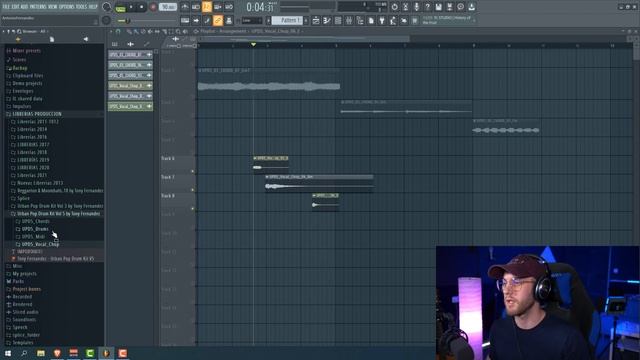640x360 pixels.
Task: Open the Piano roll view icon
Action: click(327, 20)
